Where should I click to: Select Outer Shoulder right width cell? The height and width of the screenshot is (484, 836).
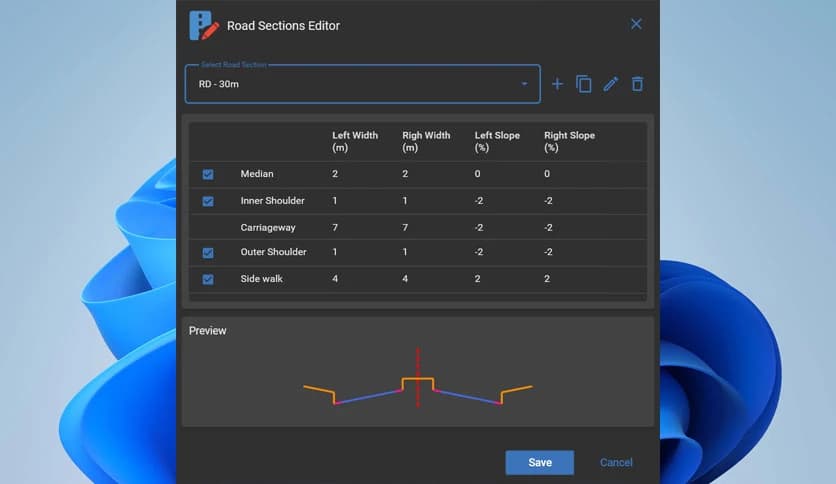tap(405, 252)
